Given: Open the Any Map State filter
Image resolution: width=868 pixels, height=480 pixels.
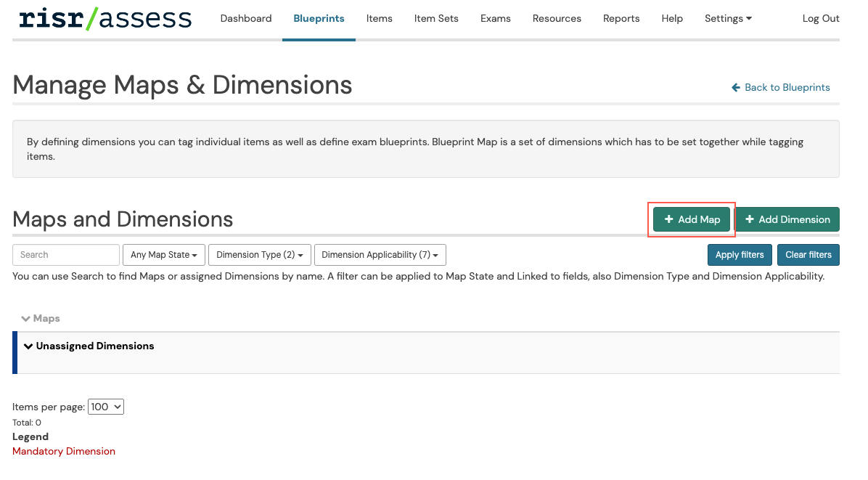Looking at the screenshot, I should (164, 255).
